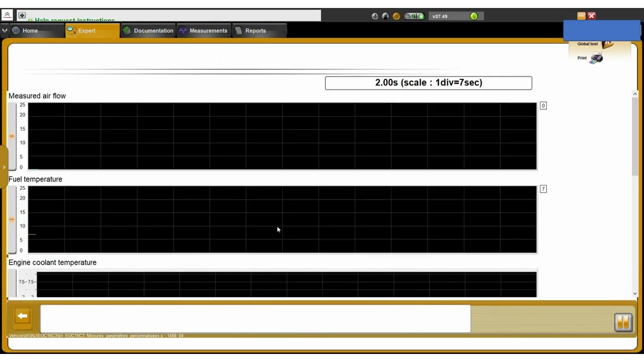This screenshot has width=644, height=362.
Task: Minimize the diagnostic application window
Action: coord(581,16)
